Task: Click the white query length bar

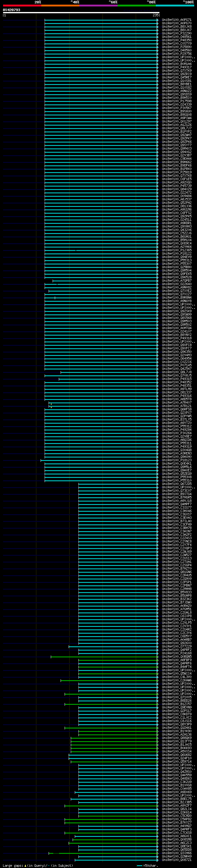Action: point(81,12)
